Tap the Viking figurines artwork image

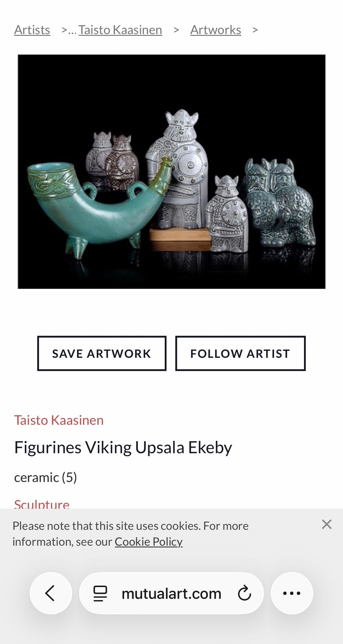(171, 172)
